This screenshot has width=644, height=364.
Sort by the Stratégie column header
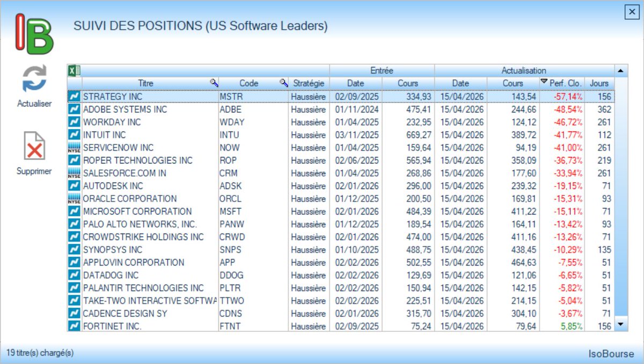pyautogui.click(x=309, y=83)
